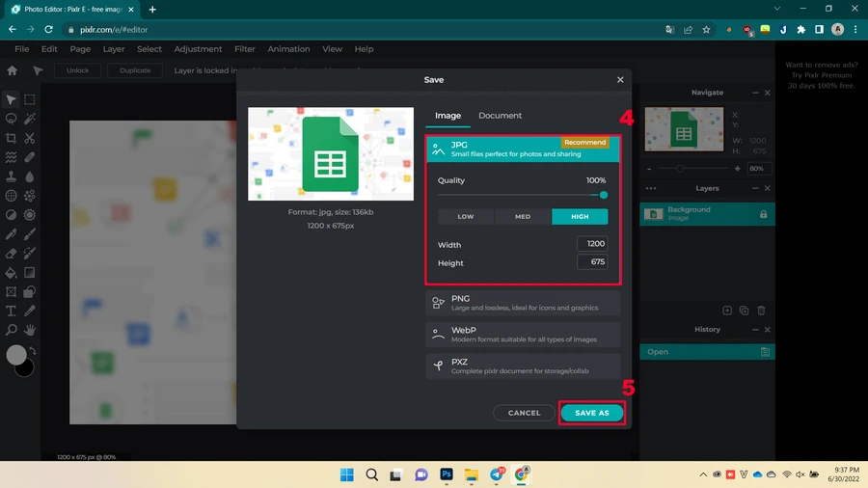Image resolution: width=868 pixels, height=488 pixels.
Task: Click the foreground color swatch
Action: click(x=16, y=355)
